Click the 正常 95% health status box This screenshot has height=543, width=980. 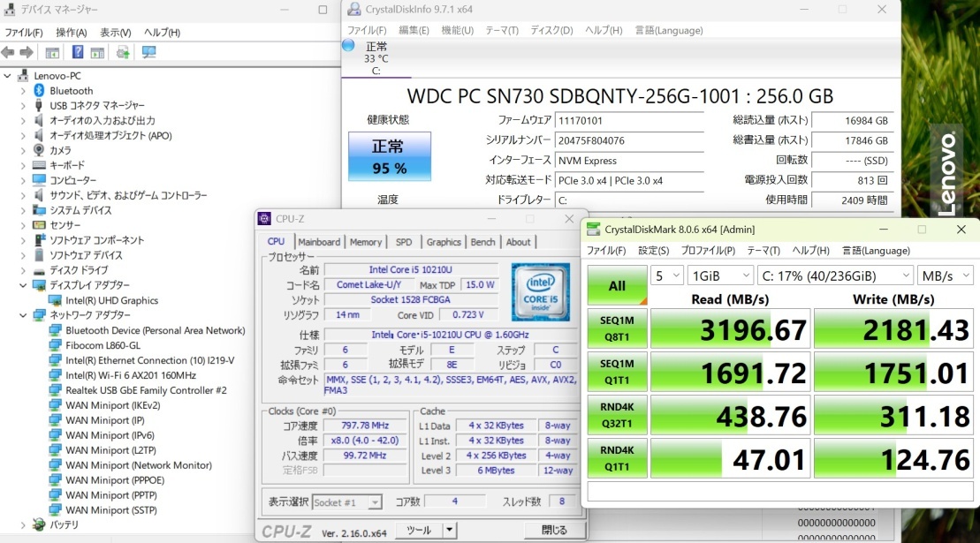tap(389, 156)
